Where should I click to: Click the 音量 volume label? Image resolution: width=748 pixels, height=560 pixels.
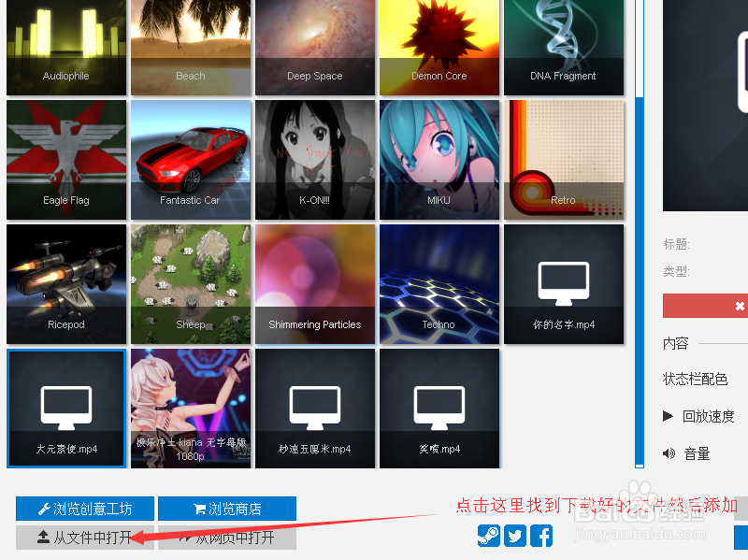pos(697,453)
